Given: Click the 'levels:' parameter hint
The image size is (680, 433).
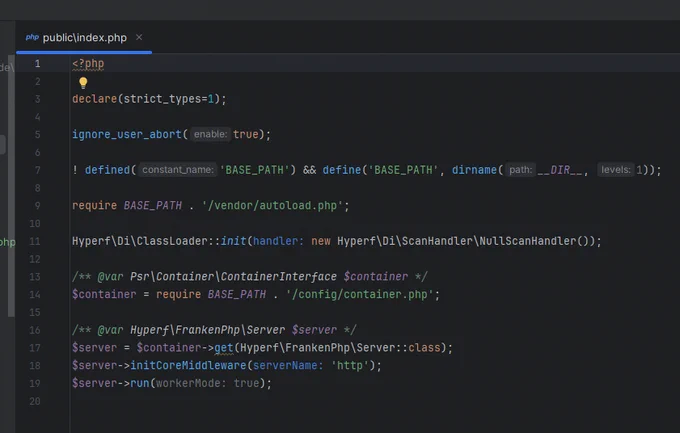Looking at the screenshot, I should 615,170.
